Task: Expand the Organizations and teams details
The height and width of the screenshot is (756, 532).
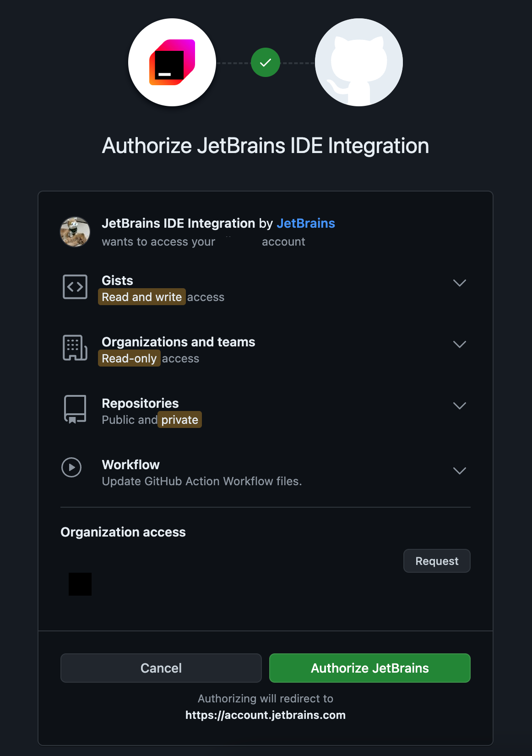Action: click(459, 344)
